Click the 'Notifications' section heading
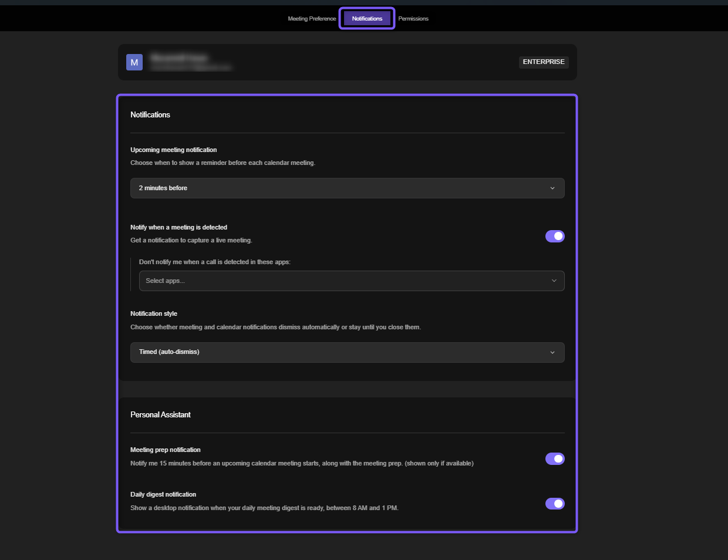Viewport: 728px width, 560px height. [x=150, y=115]
